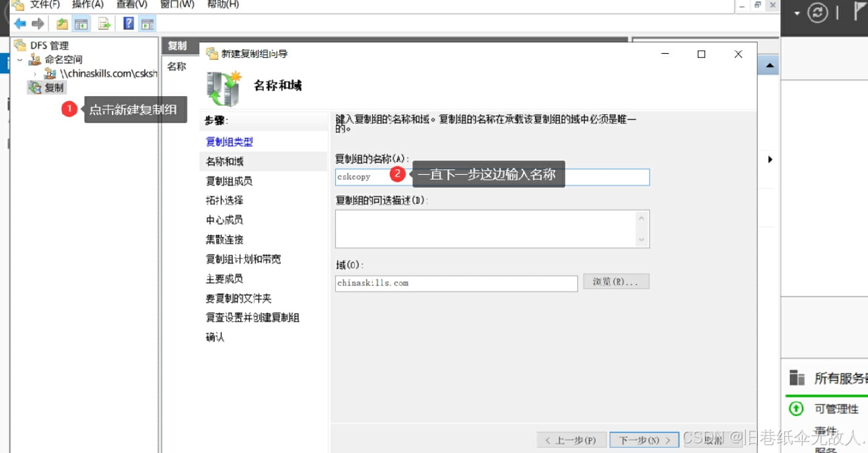Click the export list toolbar icon
This screenshot has width=868, height=453.
[103, 24]
